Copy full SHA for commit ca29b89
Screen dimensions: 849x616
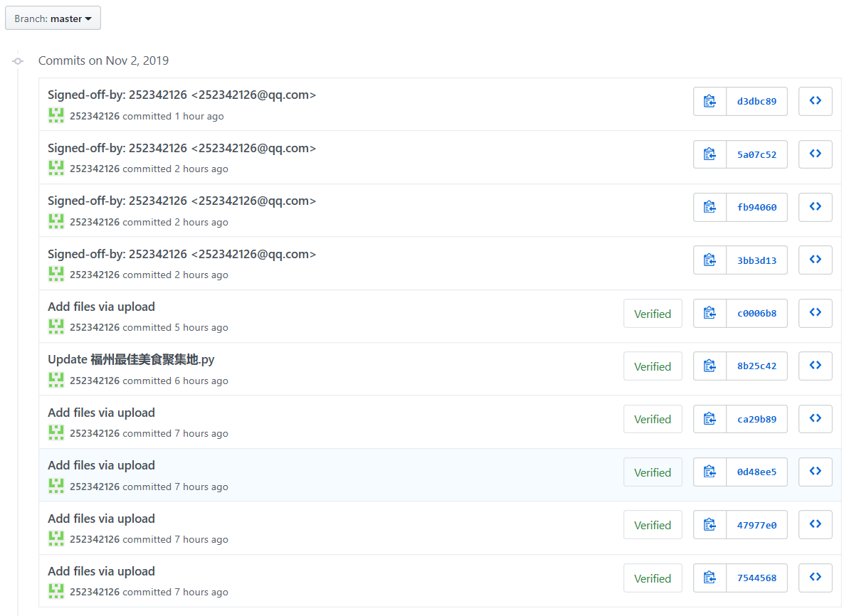click(710, 419)
